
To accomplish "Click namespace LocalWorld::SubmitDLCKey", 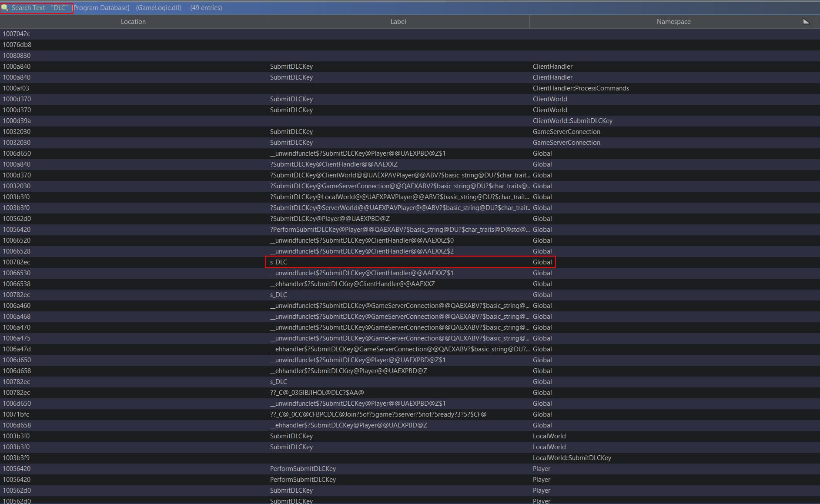I will coord(572,458).
